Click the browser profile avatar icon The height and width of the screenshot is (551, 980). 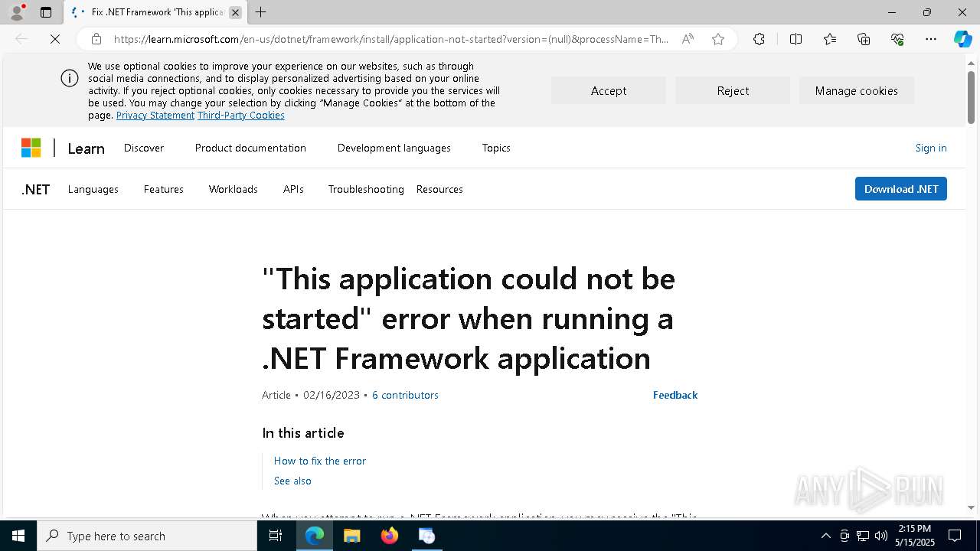click(17, 11)
